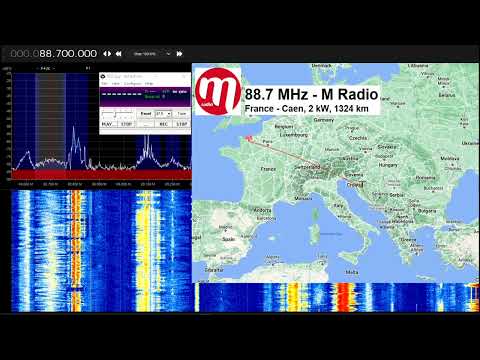
Task: Click the PLAY button
Action: [x=108, y=124]
